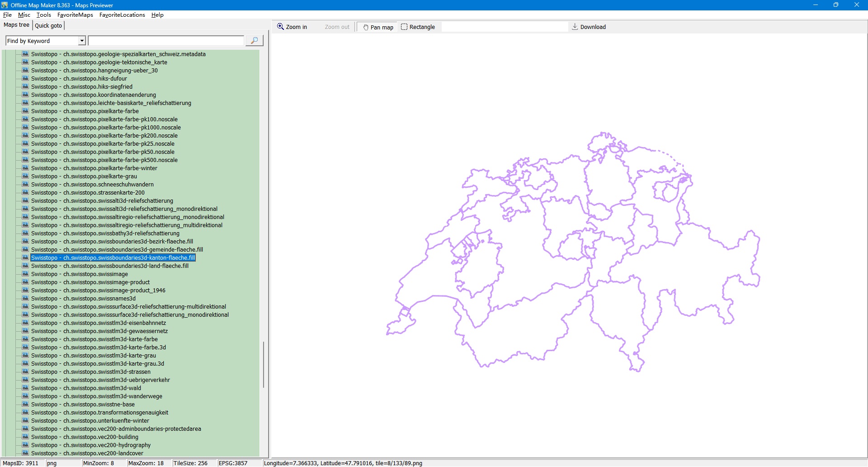Click map icon beside pixelkarte-grau entry
The width and height of the screenshot is (868, 467).
[x=25, y=176]
